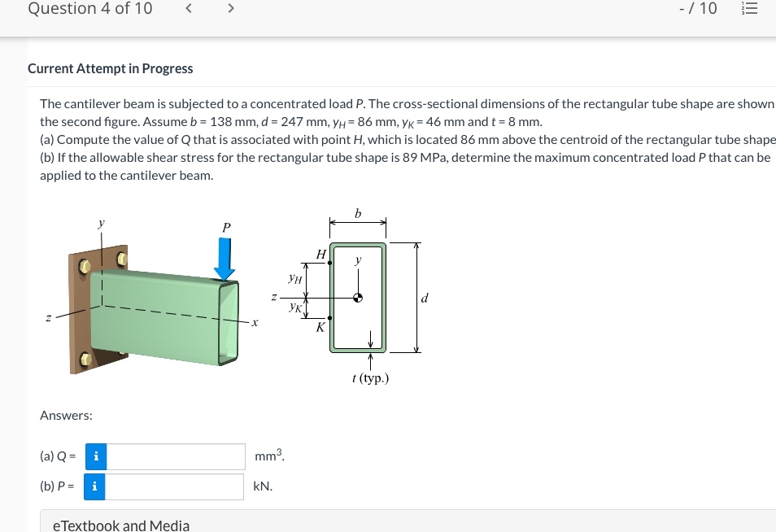Screen dimensions: 776x532
Task: Click inside the P answer input box
Action: click(175, 486)
